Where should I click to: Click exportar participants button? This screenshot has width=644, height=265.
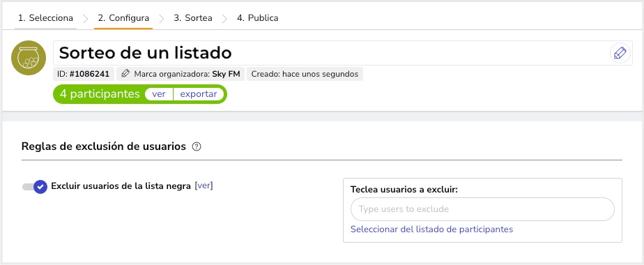coord(199,94)
